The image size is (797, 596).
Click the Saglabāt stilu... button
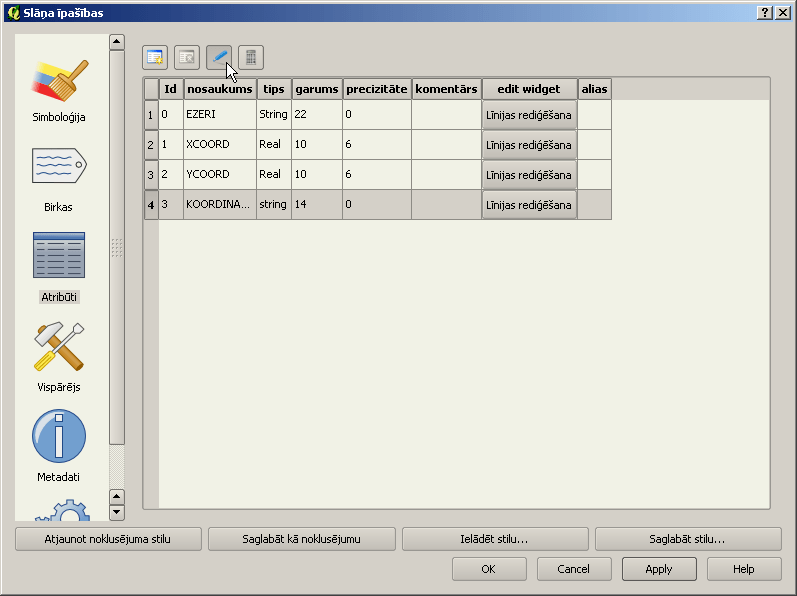tap(688, 539)
